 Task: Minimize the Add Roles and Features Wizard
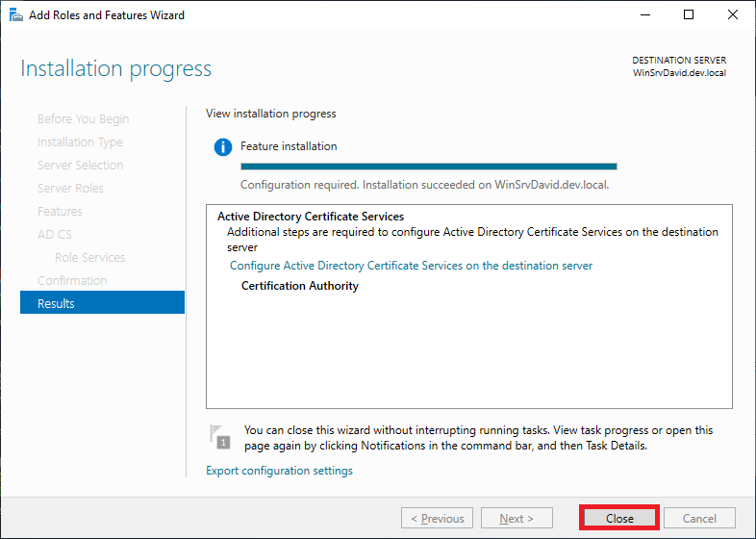[643, 15]
